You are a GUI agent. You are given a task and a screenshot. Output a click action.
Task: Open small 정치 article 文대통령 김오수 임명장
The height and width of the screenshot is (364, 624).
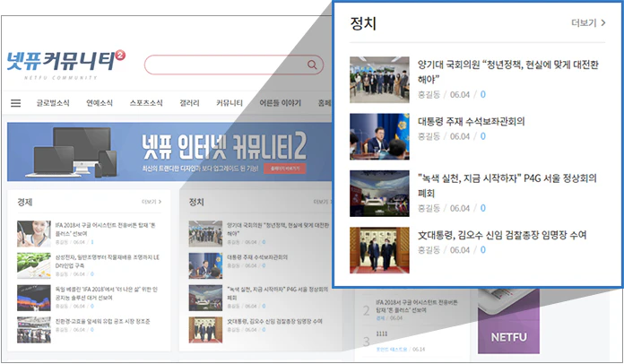tap(274, 322)
